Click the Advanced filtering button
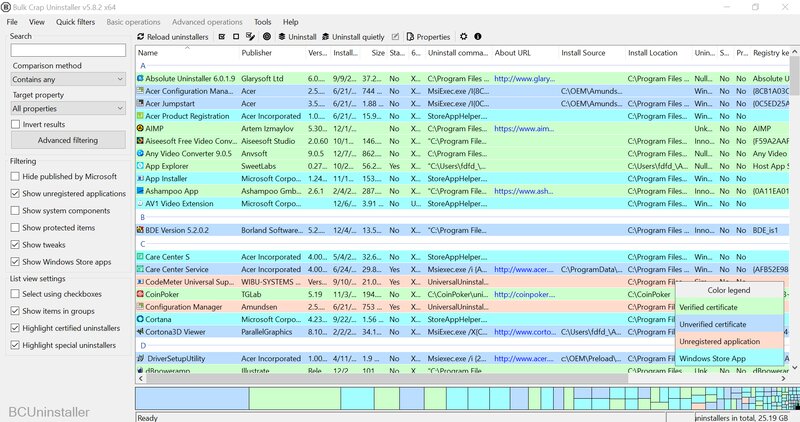 click(68, 140)
